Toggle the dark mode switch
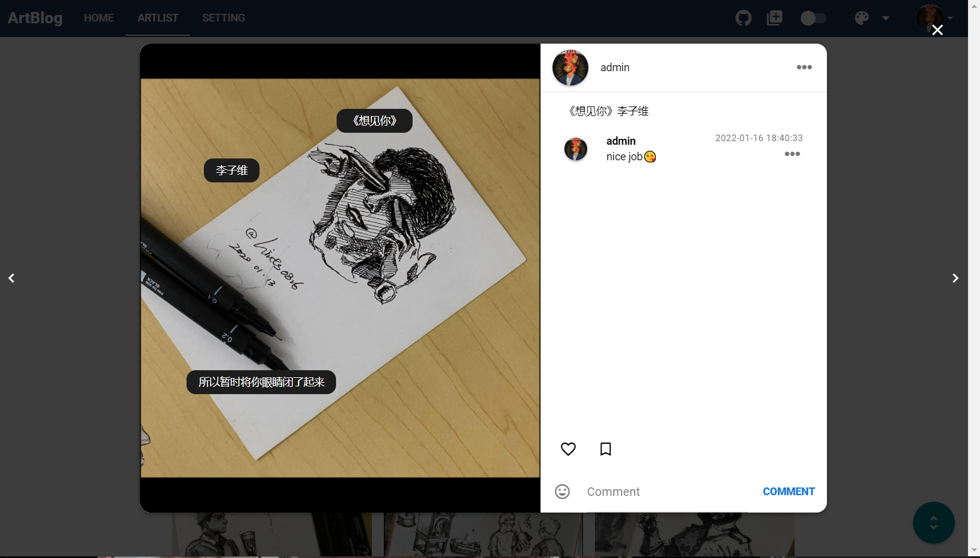The width and height of the screenshot is (980, 558). pos(813,18)
